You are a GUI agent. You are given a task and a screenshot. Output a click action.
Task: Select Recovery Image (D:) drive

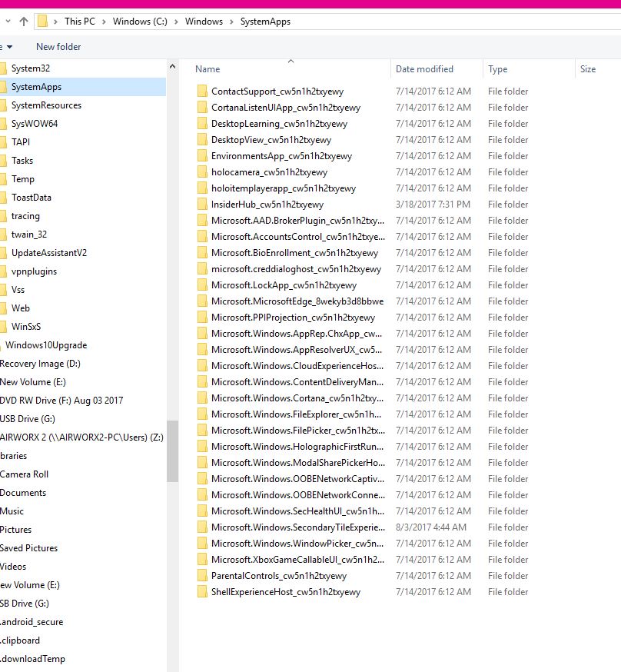(40, 364)
